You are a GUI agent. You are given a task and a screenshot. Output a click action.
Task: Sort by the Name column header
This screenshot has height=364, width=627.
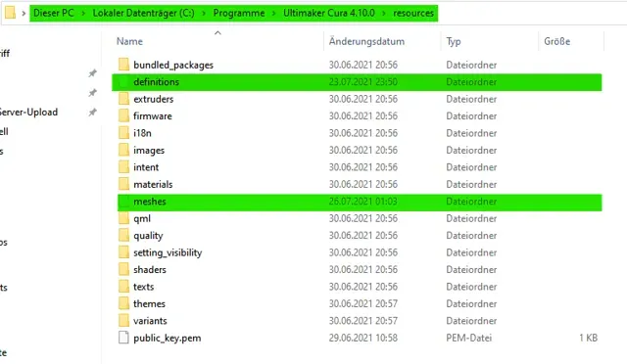129,41
